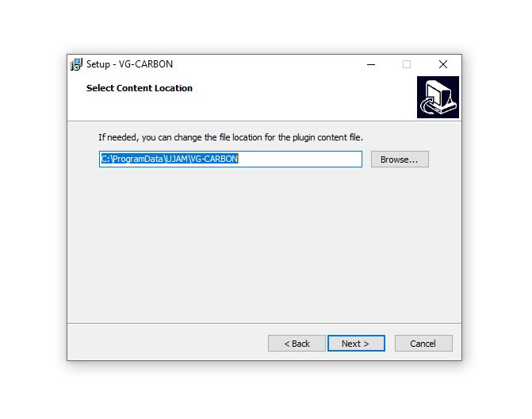
Task: Click the greyed-out maximize window button
Action: click(407, 64)
